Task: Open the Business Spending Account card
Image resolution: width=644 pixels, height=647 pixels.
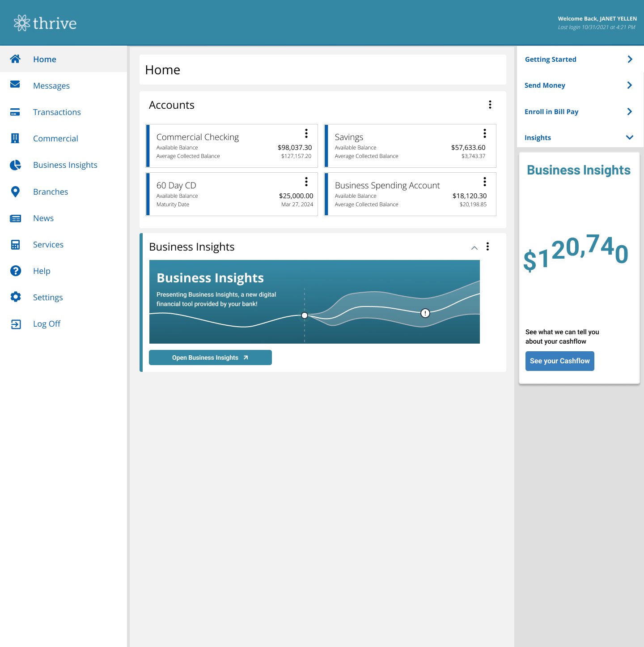Action: pos(410,194)
